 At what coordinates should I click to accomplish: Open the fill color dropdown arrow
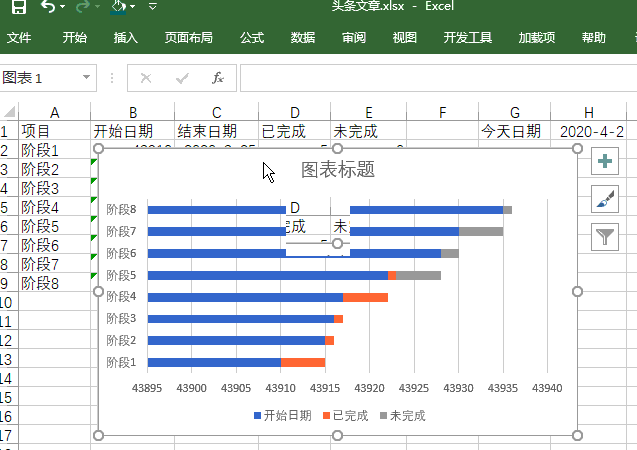click(133, 6)
